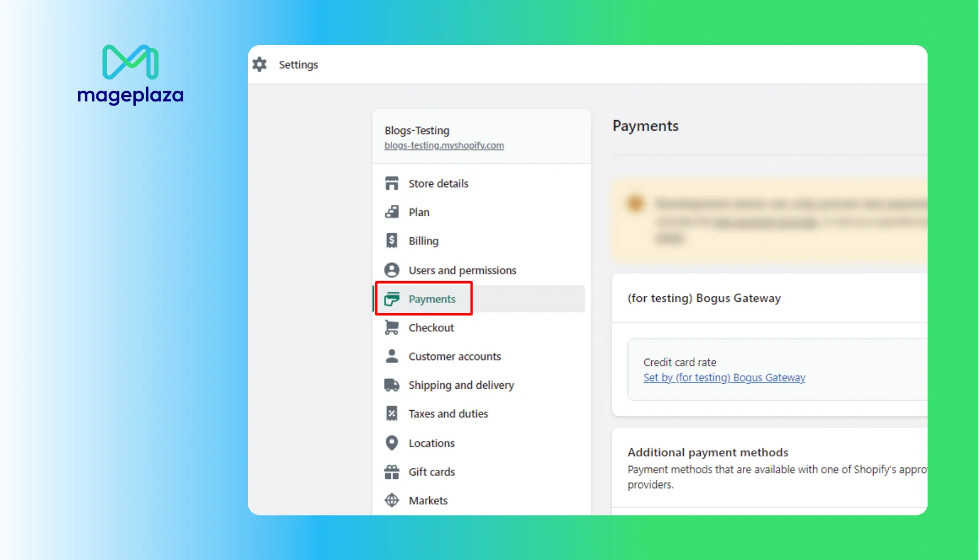Click the Markets globe icon
The image size is (980, 560).
391,500
